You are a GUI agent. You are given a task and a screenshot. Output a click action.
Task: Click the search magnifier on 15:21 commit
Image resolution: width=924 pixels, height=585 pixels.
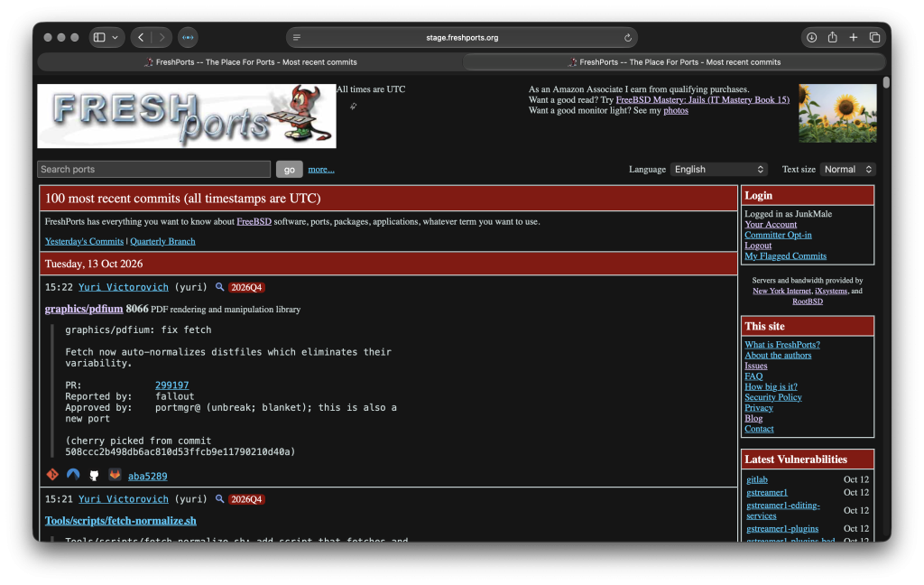(219, 499)
